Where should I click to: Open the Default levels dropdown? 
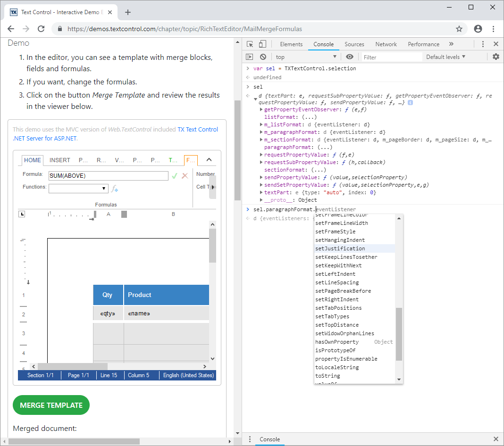[445, 57]
